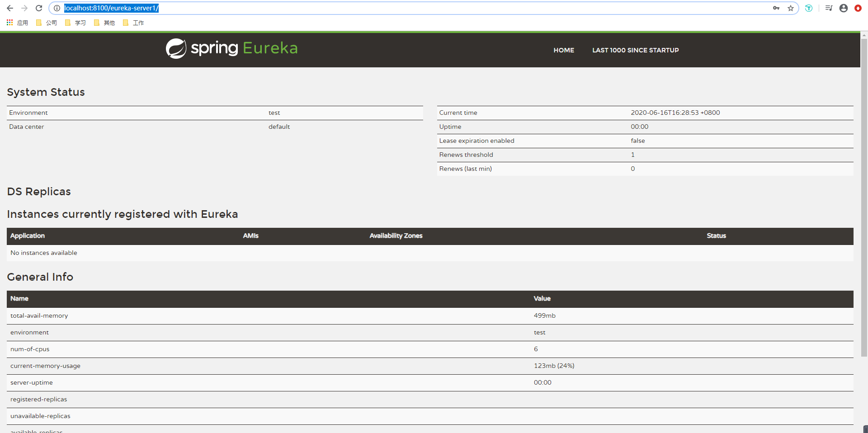
Task: Click the current-memory-usage row name
Action: (x=45, y=366)
